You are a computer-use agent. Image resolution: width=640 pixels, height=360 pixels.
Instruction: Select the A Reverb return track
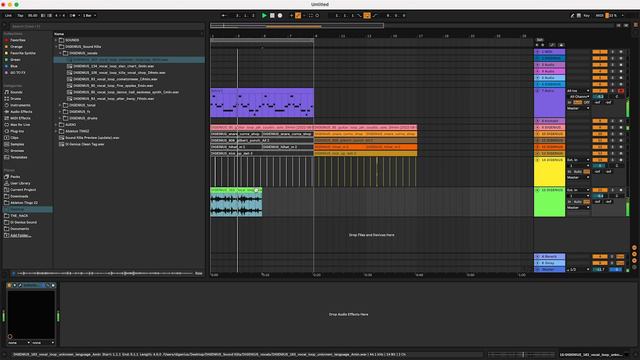549,257
